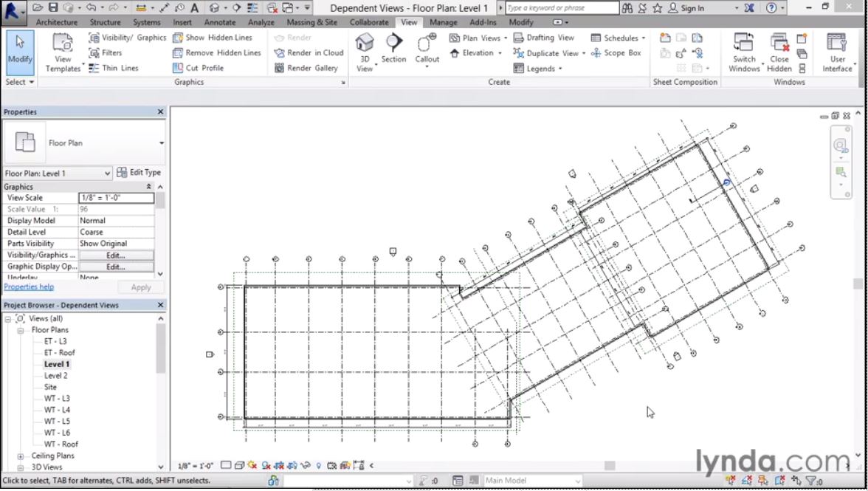Toggle Thin Lines display

tap(114, 68)
